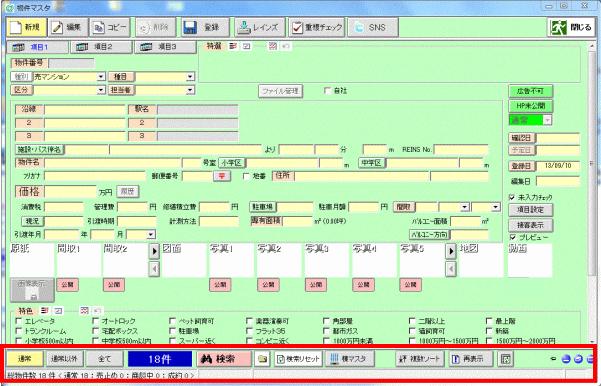The width and height of the screenshot is (601, 386).
Task: Click the 検索 binoculars search button
Action: pyautogui.click(x=224, y=359)
